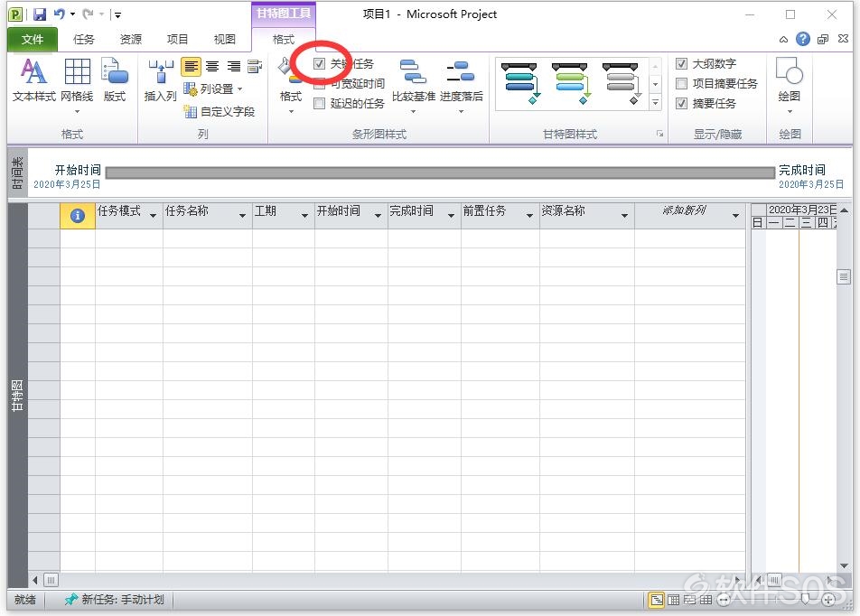Viewport: 860px width, 616px height.
Task: Switch to task usage view in status bar
Action: [674, 600]
